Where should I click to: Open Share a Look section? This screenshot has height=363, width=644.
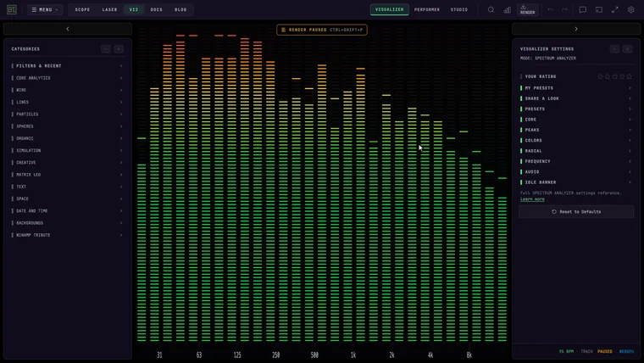tap(576, 98)
